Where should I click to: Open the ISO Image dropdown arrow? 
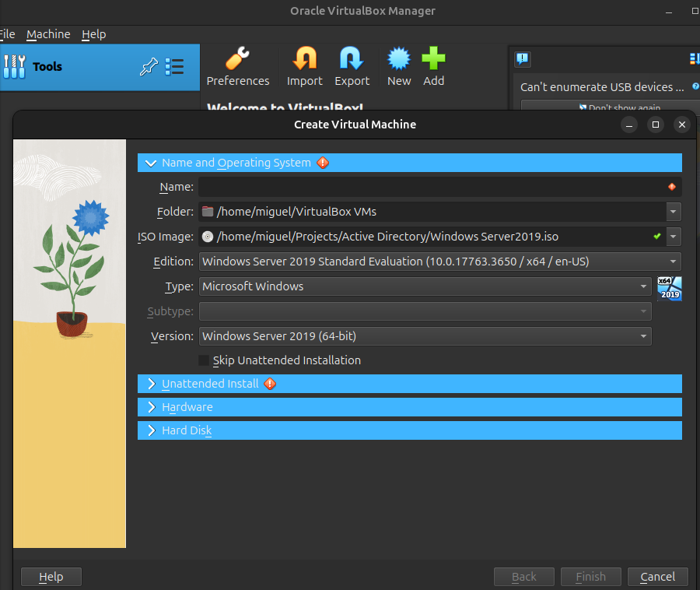(674, 237)
